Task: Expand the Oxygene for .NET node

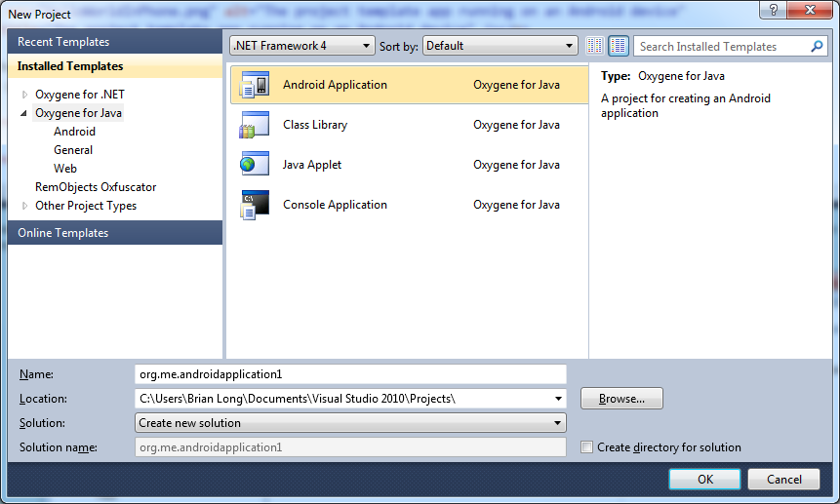Action: tap(24, 95)
